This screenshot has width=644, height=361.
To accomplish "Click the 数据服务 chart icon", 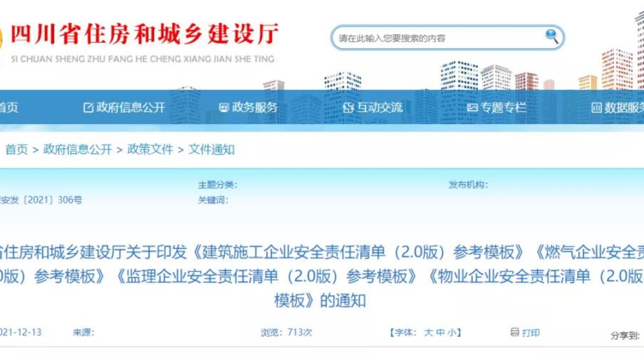I will click(x=596, y=108).
